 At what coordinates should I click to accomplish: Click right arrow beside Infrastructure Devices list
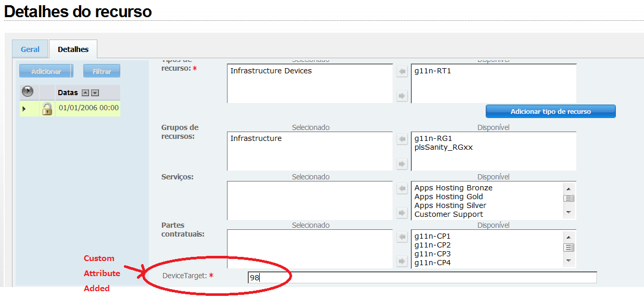[x=402, y=96]
